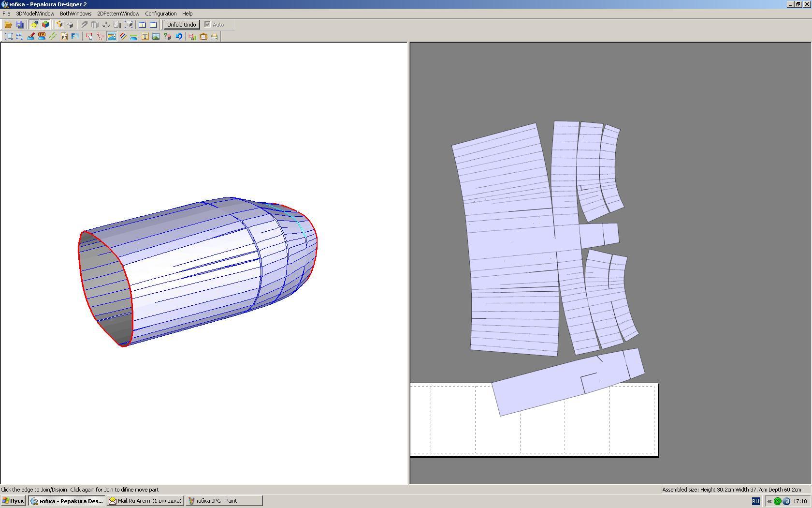Click the blue undo arrow icon
The width and height of the screenshot is (812, 508).
pos(179,37)
